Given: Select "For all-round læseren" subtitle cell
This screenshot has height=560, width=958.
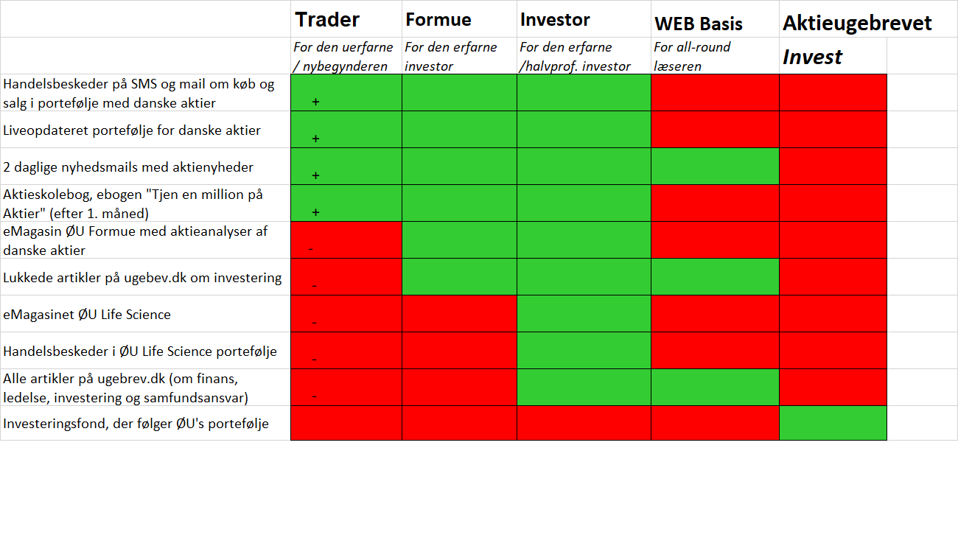Looking at the screenshot, I should [x=693, y=56].
